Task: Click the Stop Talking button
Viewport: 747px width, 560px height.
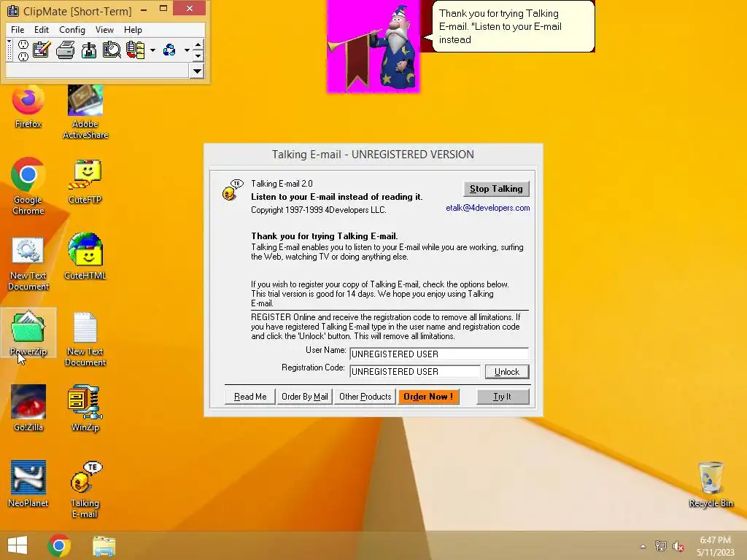Action: (x=496, y=189)
